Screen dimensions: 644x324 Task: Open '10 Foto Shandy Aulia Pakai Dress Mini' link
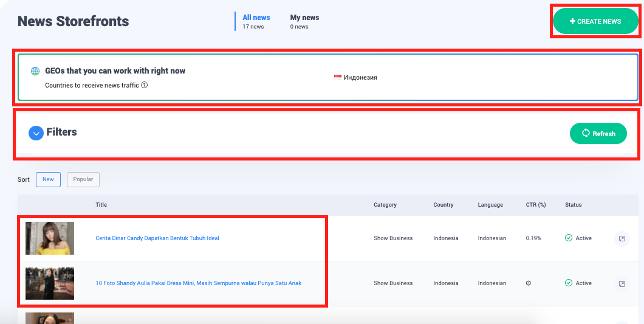click(x=198, y=283)
